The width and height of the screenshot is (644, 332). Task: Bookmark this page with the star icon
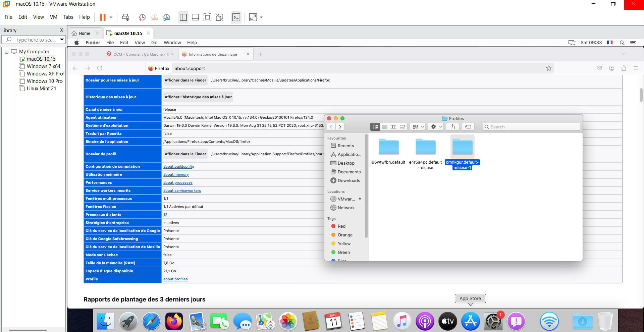(549, 68)
